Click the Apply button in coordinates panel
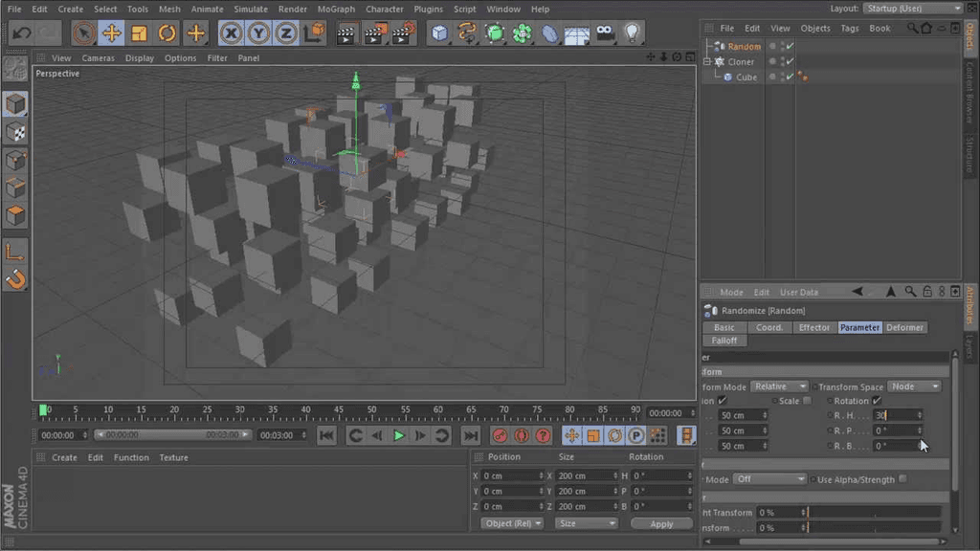Screen dimensions: 980x551 coord(661,523)
